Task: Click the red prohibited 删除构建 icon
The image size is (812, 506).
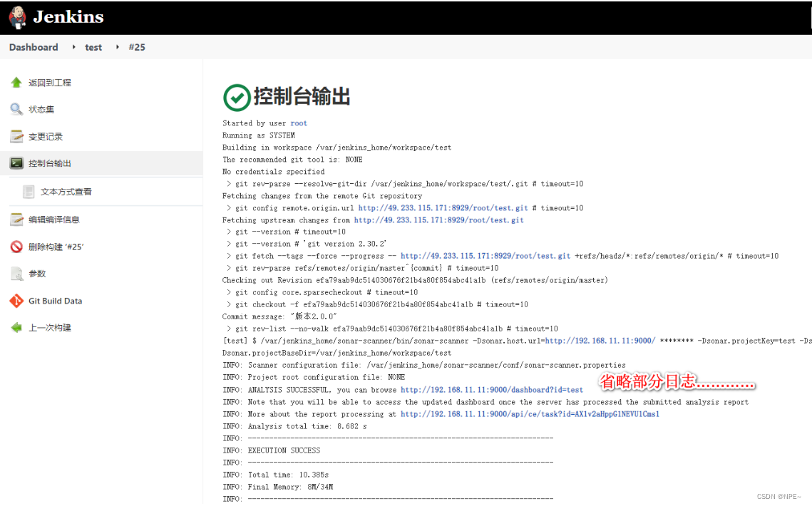Action: 16,247
